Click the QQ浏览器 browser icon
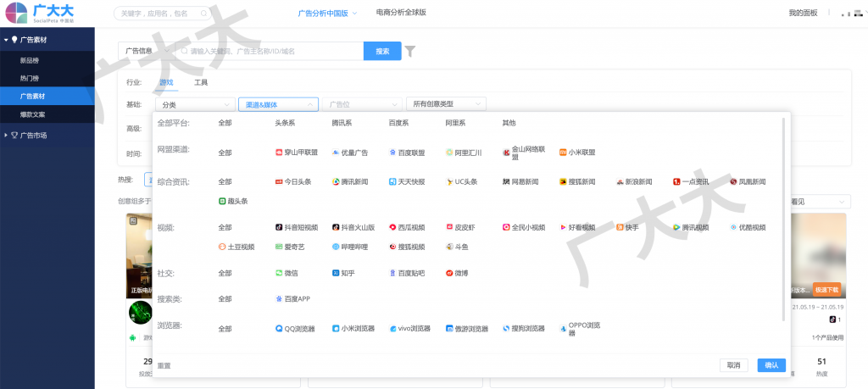Screen dimensions: 868x389 click(279, 329)
